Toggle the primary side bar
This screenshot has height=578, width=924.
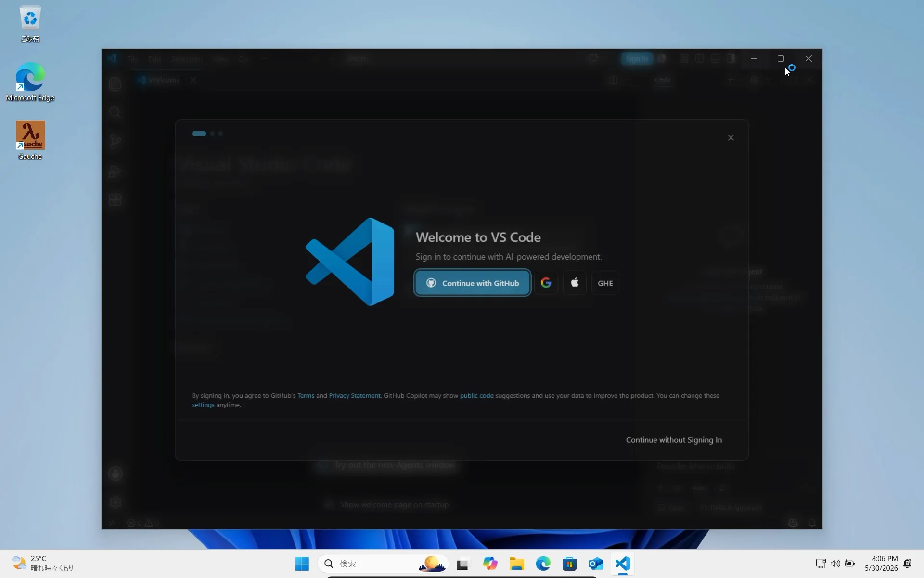pyautogui.click(x=700, y=59)
